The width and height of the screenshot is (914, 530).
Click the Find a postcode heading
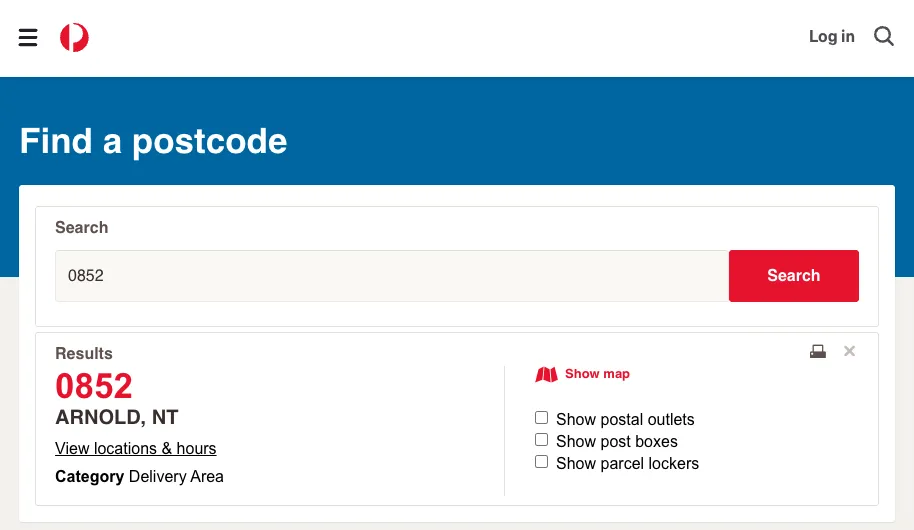(x=153, y=141)
